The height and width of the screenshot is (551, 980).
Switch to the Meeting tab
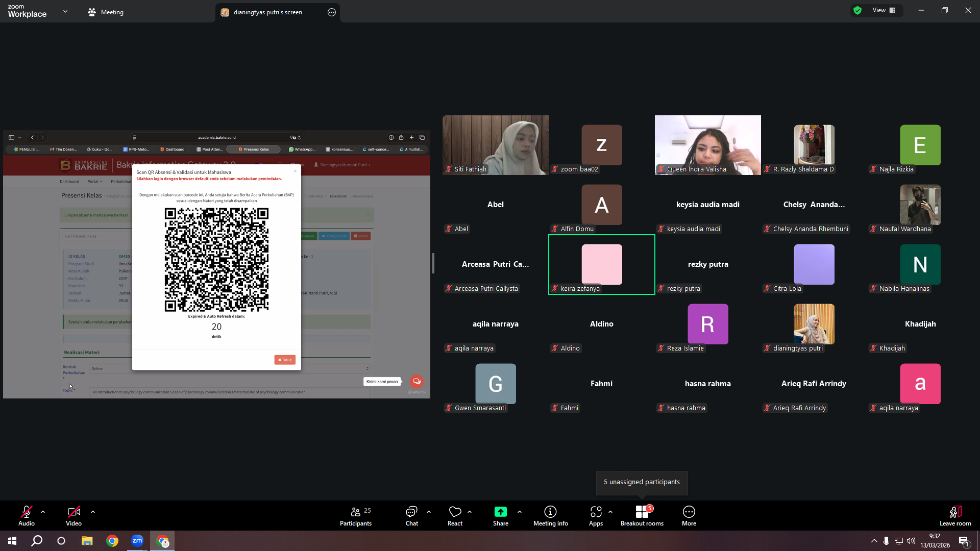(x=106, y=12)
